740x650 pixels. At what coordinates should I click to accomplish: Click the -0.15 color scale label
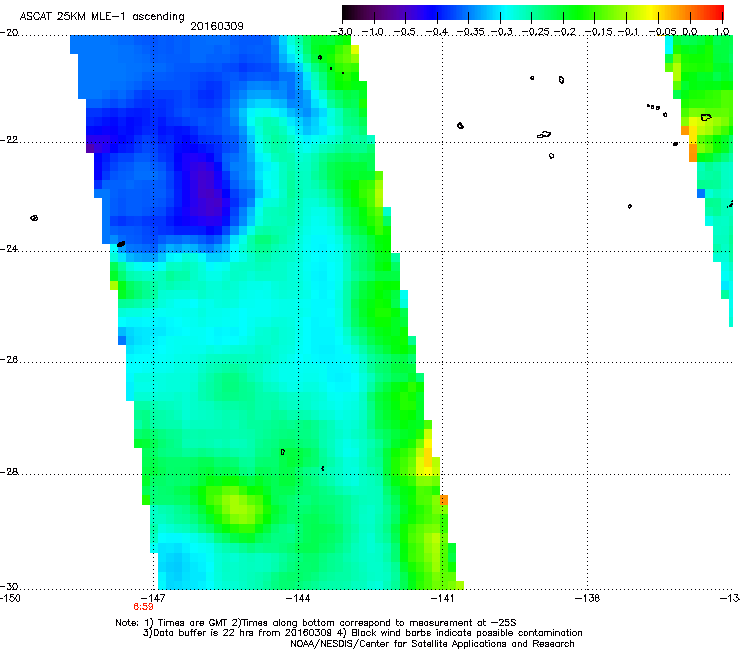599,32
